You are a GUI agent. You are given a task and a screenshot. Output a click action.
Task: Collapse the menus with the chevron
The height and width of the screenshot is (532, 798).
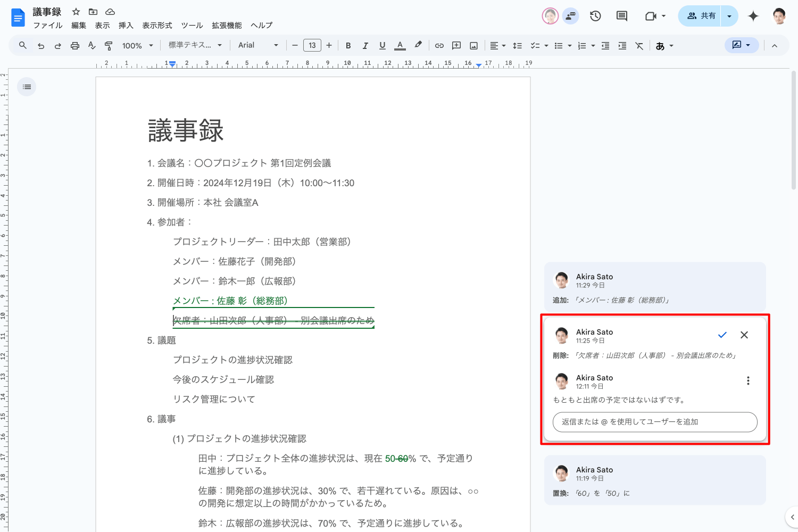click(775, 46)
